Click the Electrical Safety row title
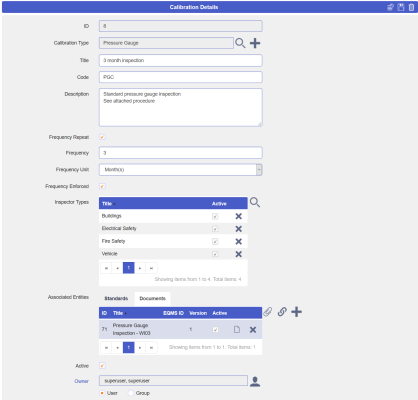The image size is (418, 400). click(119, 228)
